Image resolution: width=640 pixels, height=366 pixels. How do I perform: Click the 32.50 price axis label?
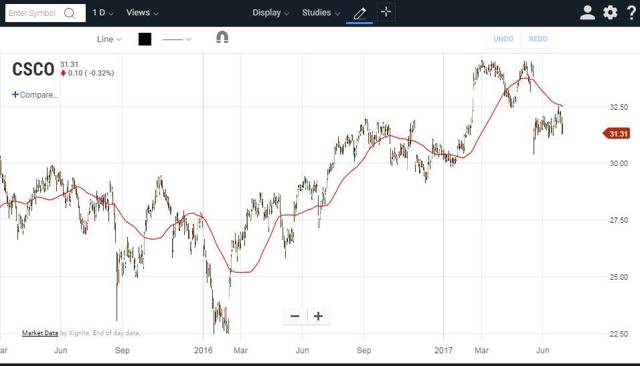(618, 107)
